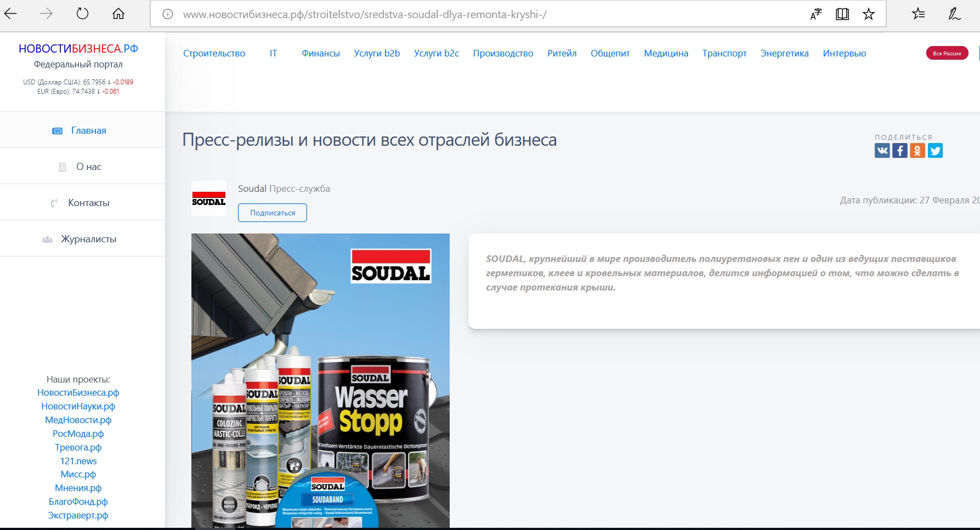Open the IT category
The width and height of the screenshot is (980, 530).
pyautogui.click(x=273, y=53)
